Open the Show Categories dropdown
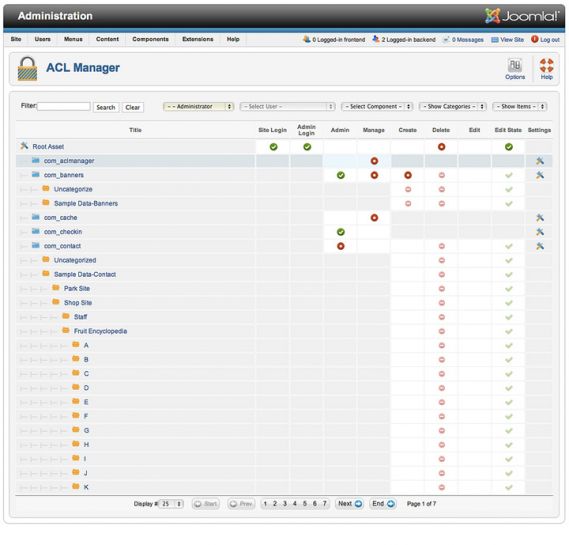The image size is (569, 545). (452, 106)
